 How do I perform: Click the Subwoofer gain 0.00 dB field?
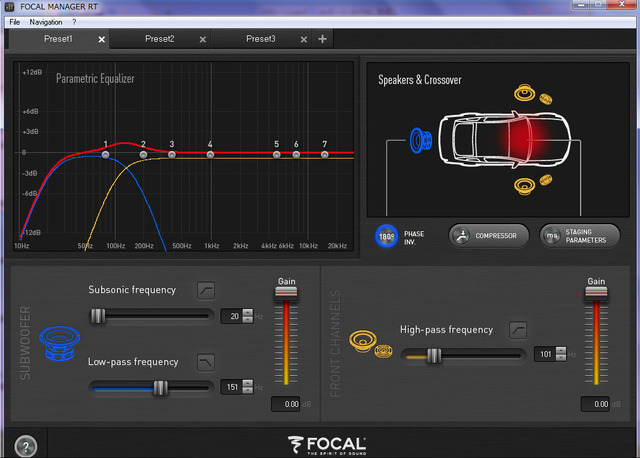286,404
